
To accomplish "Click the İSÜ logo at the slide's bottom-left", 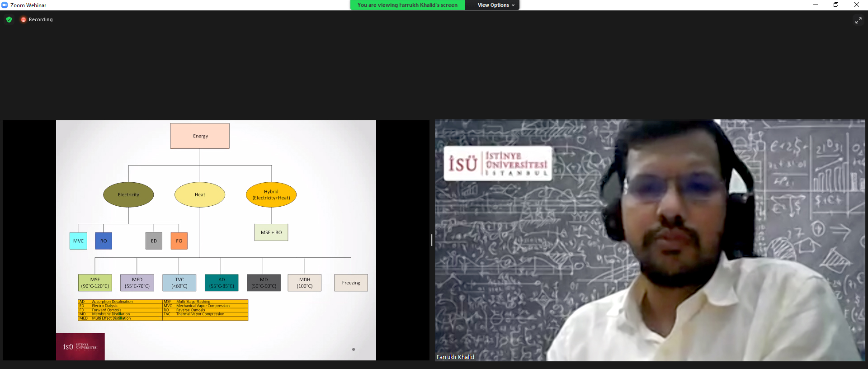I will (x=80, y=347).
